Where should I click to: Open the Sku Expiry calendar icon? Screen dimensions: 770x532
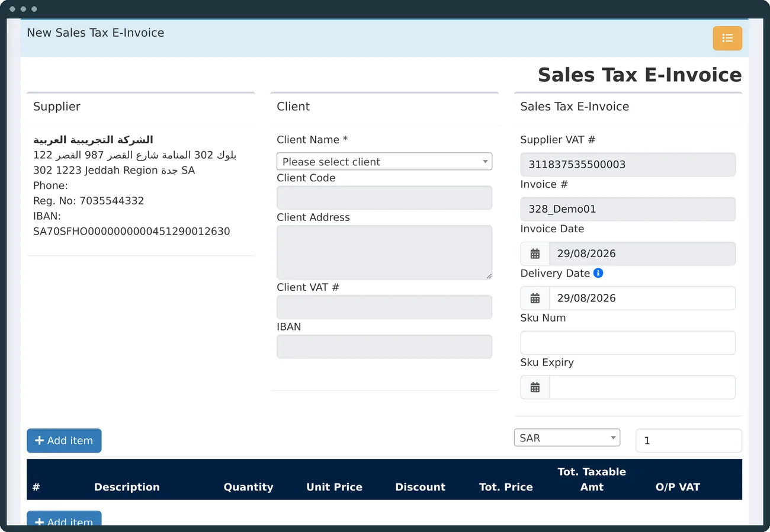point(535,387)
